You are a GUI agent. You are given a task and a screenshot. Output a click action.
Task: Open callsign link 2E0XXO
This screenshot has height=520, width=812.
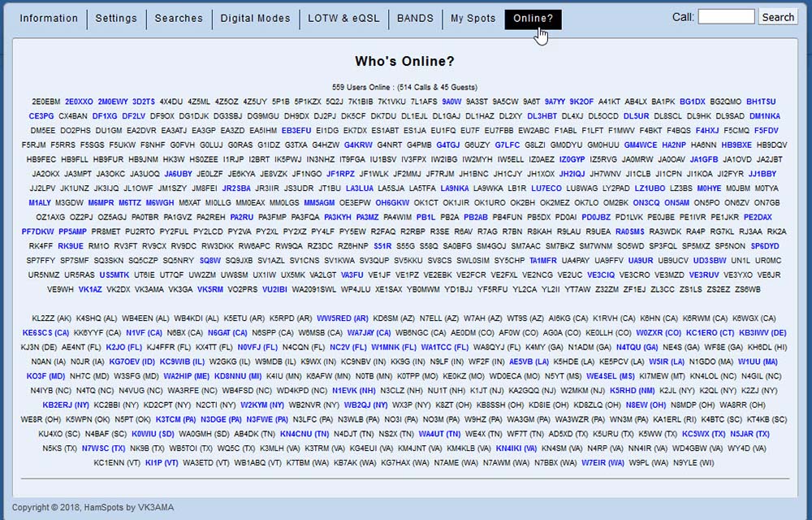click(x=79, y=102)
